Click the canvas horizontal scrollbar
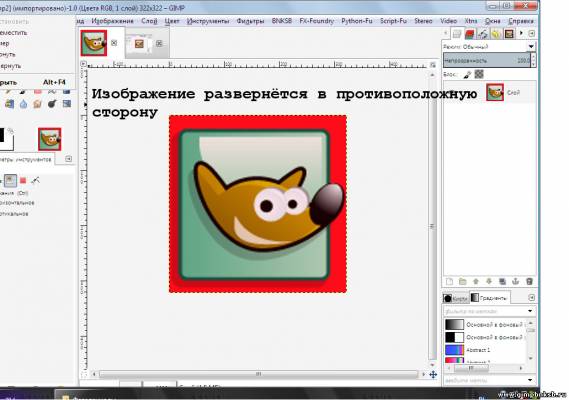 [258, 374]
